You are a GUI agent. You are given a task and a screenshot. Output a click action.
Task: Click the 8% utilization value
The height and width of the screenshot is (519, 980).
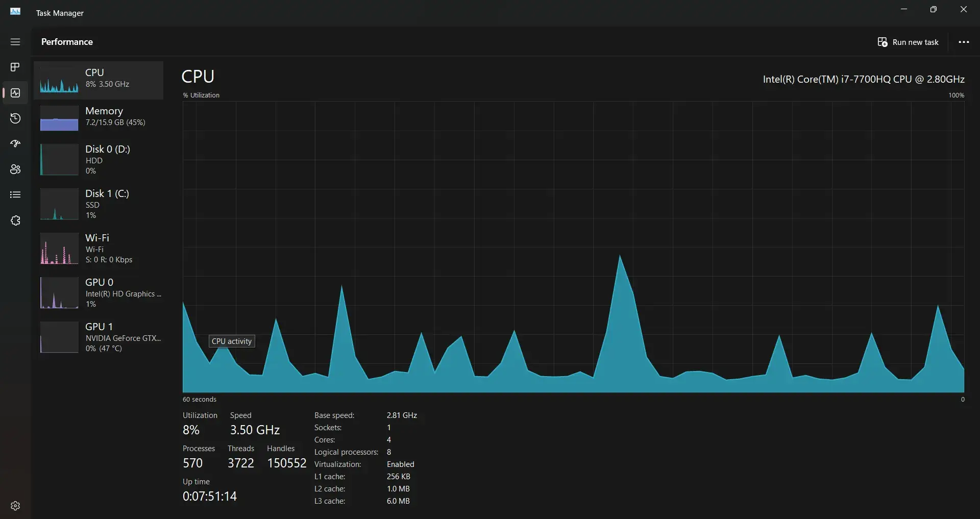191,430
